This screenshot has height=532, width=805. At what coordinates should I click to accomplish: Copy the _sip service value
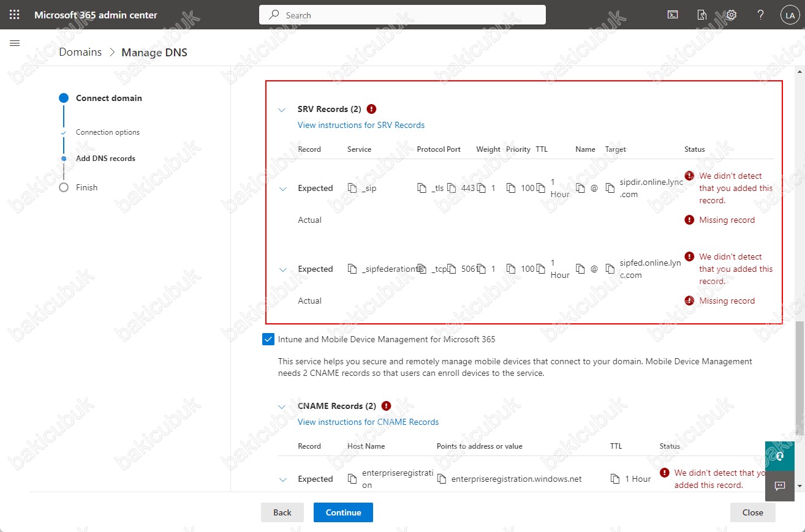pyautogui.click(x=352, y=188)
